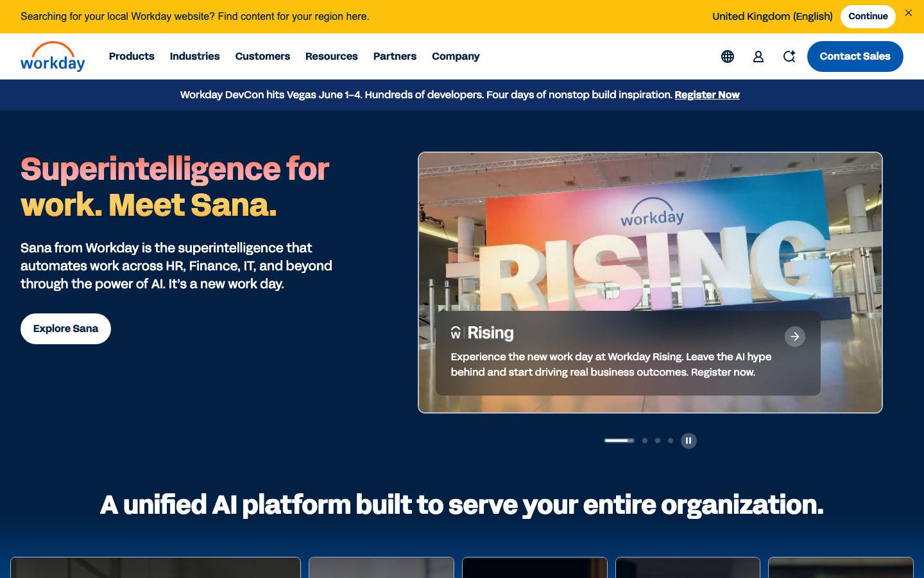Image resolution: width=924 pixels, height=578 pixels.
Task: Pause the hero carousel
Action: coord(689,441)
